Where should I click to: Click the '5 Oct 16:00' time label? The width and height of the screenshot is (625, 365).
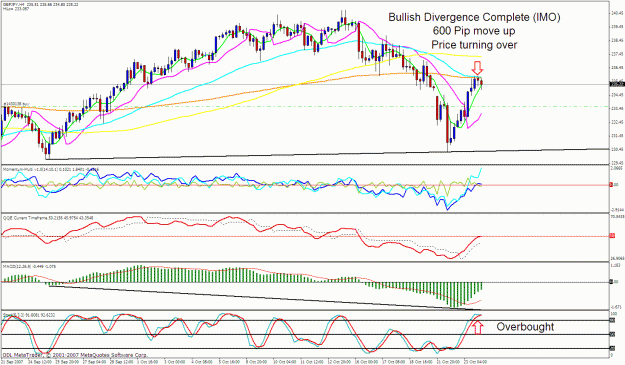[229, 362]
